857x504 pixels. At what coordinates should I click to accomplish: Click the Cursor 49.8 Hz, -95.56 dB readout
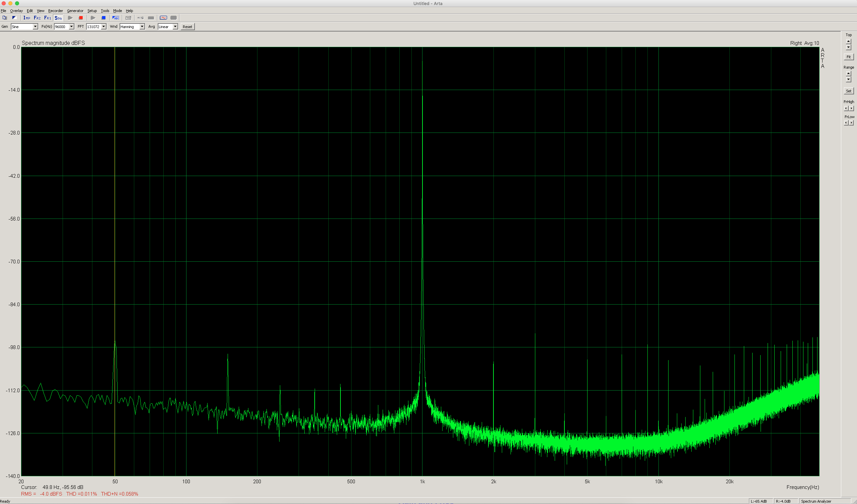tap(52, 487)
